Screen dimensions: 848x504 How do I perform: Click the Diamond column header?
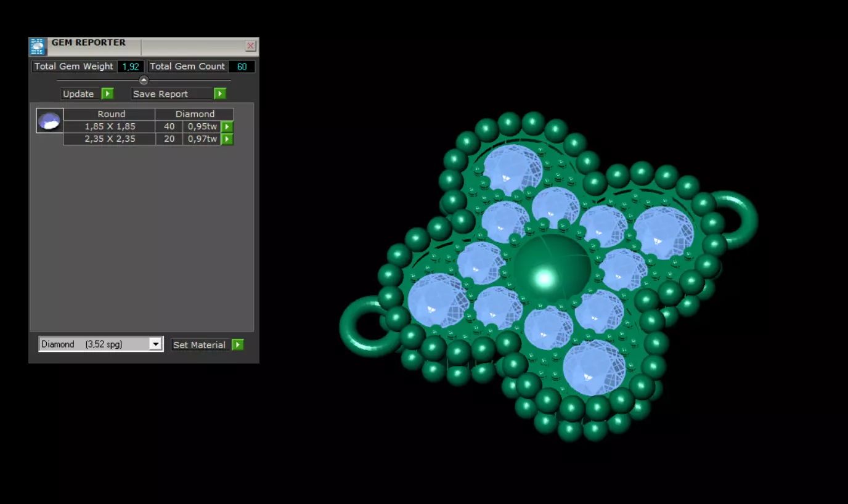(195, 114)
